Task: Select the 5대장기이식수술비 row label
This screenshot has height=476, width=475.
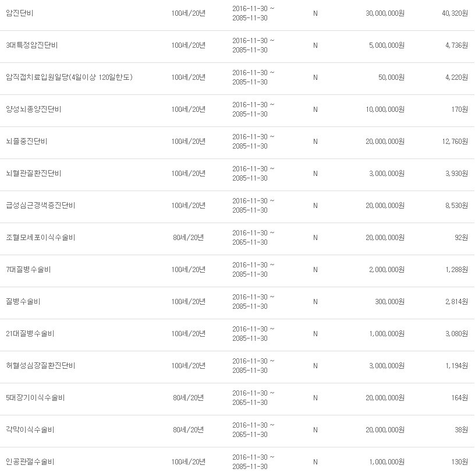Action: click(35, 398)
